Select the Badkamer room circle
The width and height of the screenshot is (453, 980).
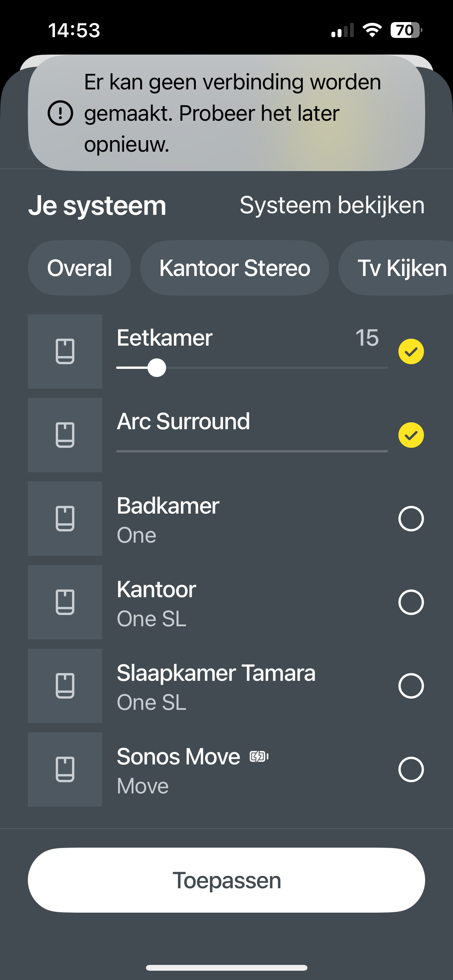(x=411, y=519)
